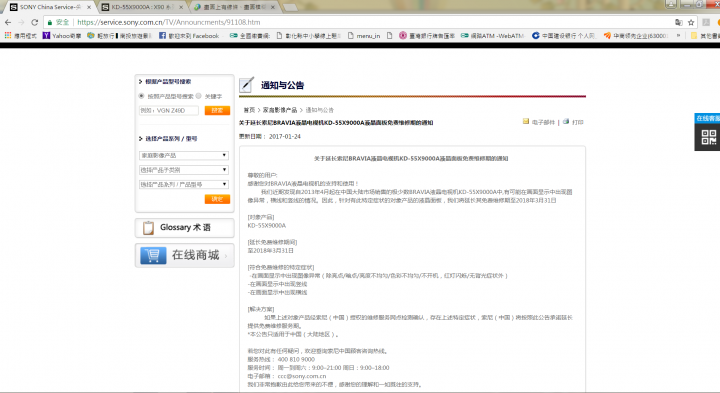Open the 在线客服 side panel tab

(x=707, y=118)
